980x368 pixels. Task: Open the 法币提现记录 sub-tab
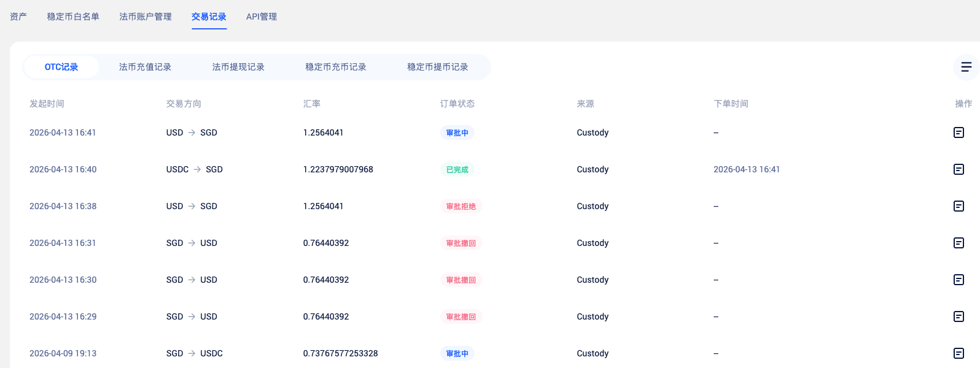click(x=238, y=67)
